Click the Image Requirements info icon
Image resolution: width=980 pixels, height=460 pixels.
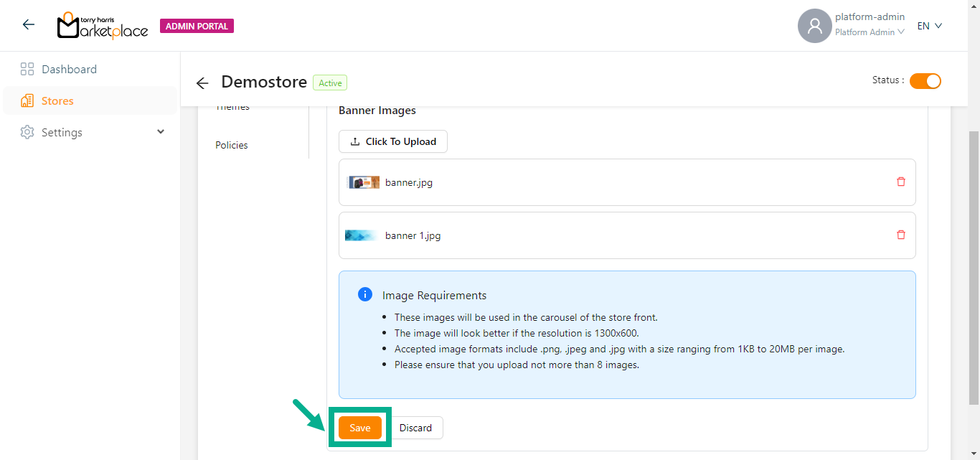tap(364, 295)
